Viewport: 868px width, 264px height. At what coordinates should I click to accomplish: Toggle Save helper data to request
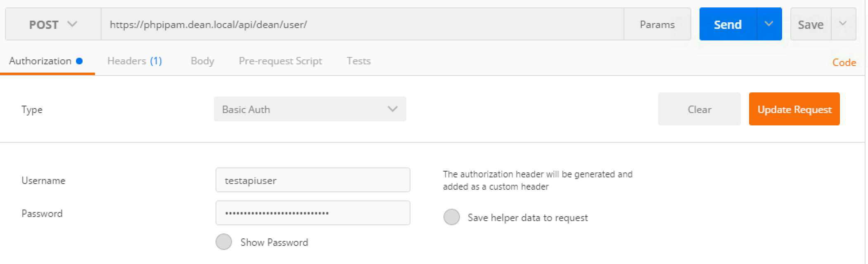coord(451,217)
